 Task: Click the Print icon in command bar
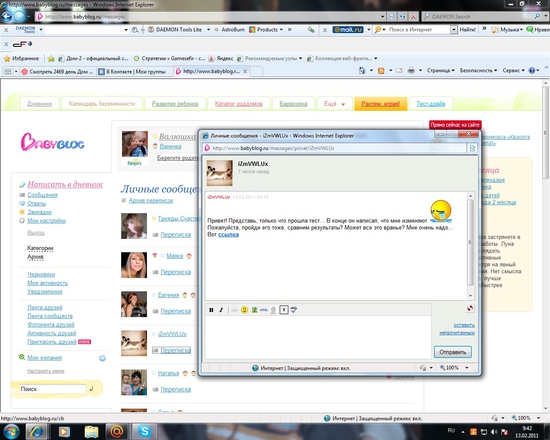pyautogui.click(x=411, y=71)
